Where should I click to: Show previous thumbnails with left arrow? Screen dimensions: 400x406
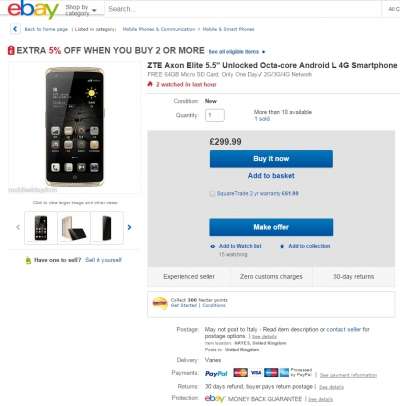(18, 227)
